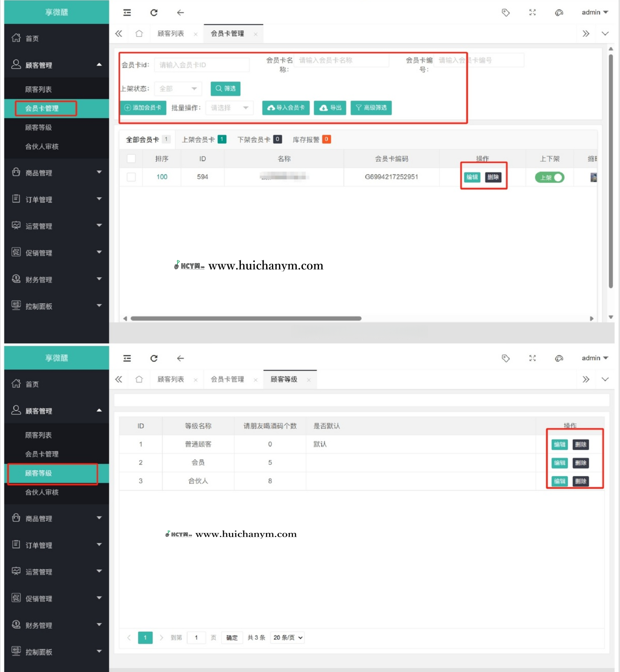
Task: Click 编辑 for the 合伙人 level row
Action: 559,481
